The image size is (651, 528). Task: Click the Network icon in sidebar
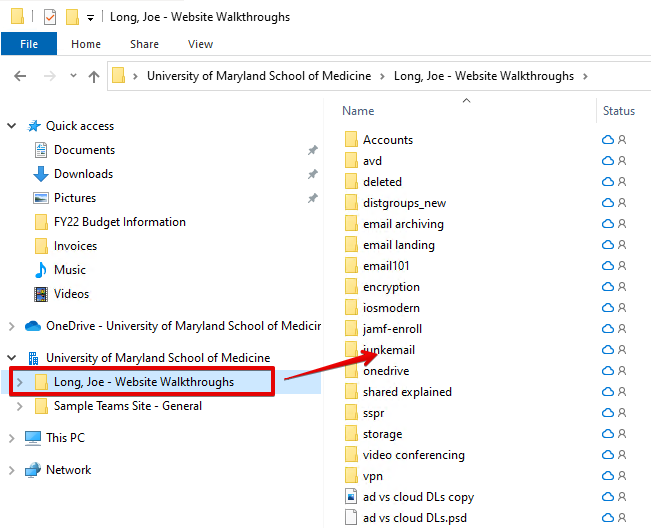tap(32, 470)
